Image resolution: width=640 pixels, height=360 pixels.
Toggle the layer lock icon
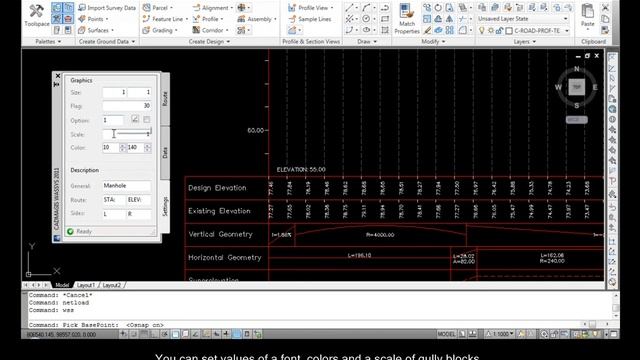(499, 31)
